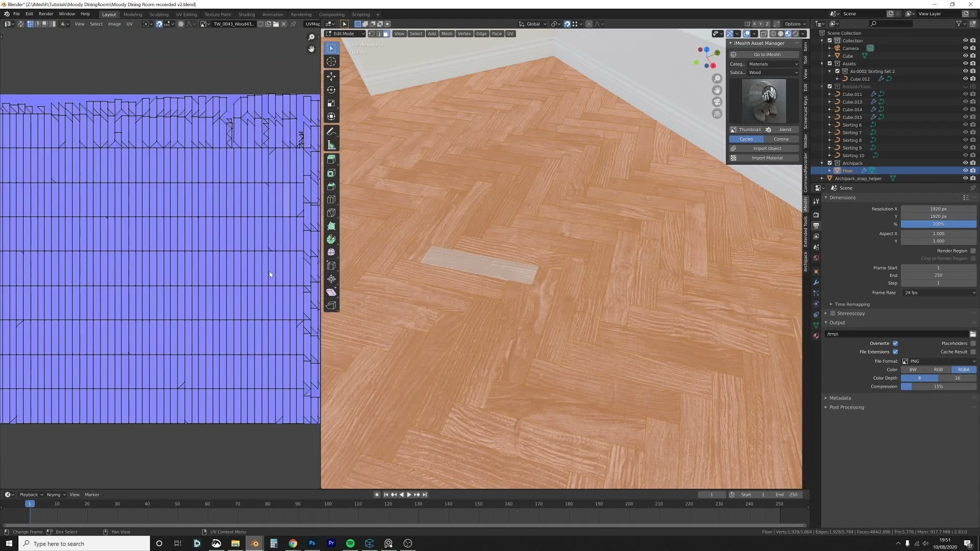980x551 pixels.
Task: Open the Render menu
Action: [x=46, y=14]
